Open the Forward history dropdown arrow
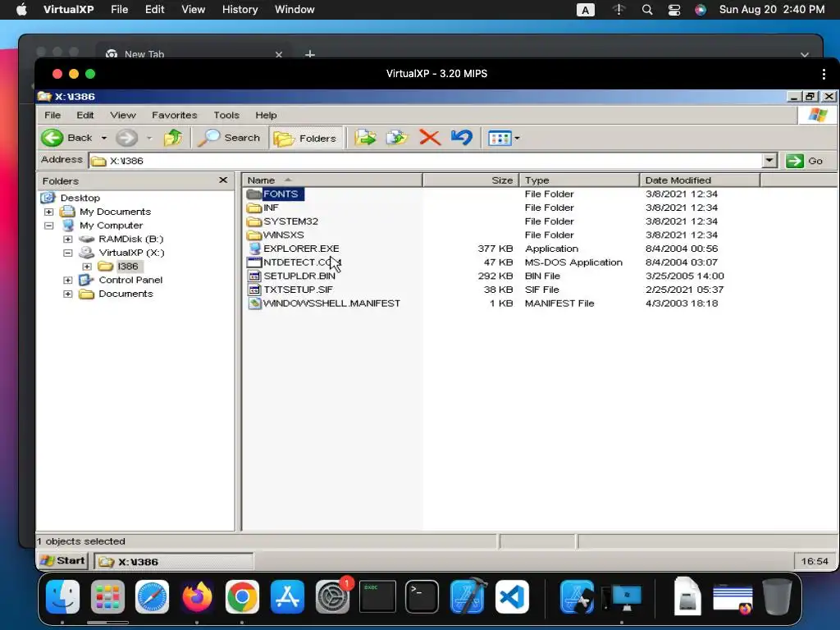 pos(149,138)
